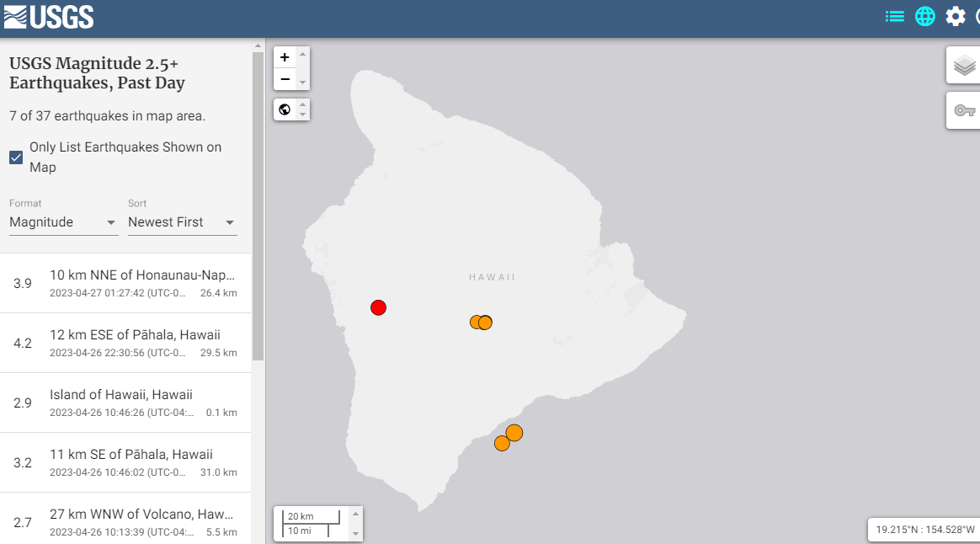Open the map layers control

[964, 65]
